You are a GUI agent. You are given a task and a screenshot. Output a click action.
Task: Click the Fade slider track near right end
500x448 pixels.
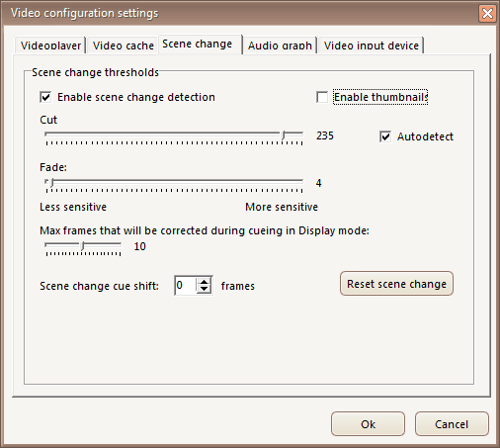(x=290, y=181)
